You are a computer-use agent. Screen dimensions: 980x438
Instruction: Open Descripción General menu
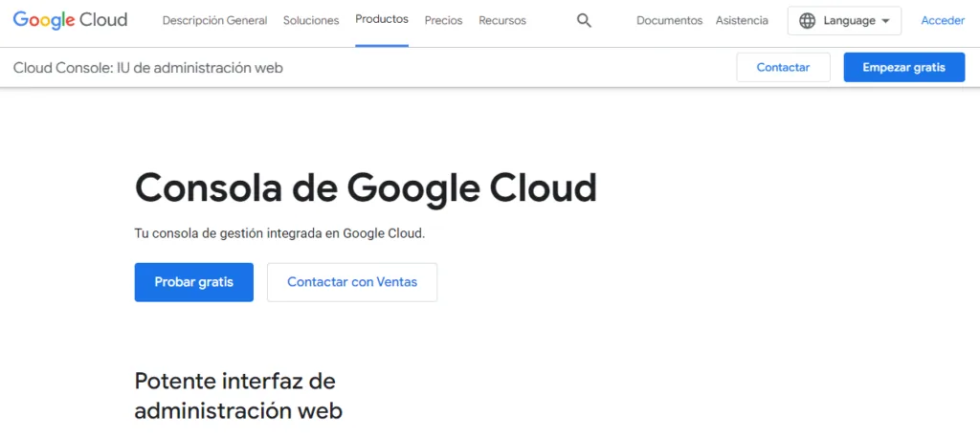(x=214, y=21)
